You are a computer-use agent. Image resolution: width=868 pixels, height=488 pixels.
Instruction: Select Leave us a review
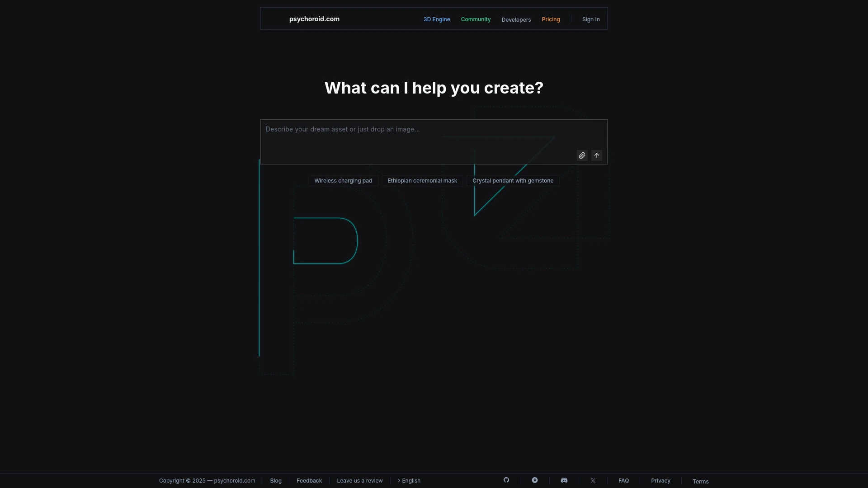[x=359, y=480]
